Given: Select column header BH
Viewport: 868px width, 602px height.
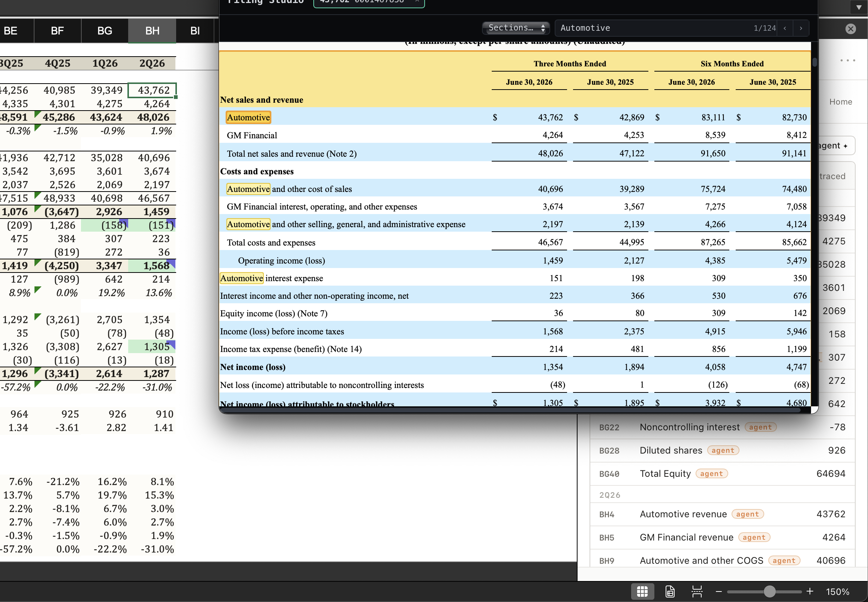Looking at the screenshot, I should coord(152,31).
